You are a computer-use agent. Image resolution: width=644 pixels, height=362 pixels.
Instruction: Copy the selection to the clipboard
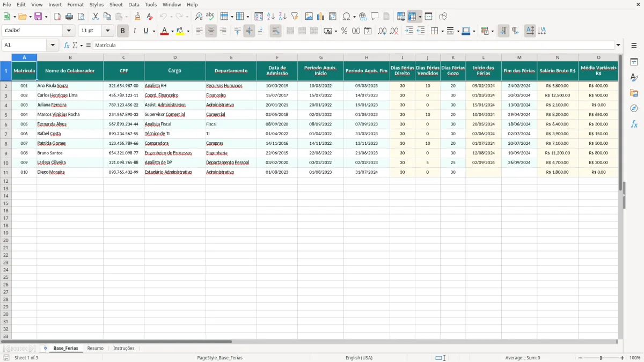click(107, 17)
